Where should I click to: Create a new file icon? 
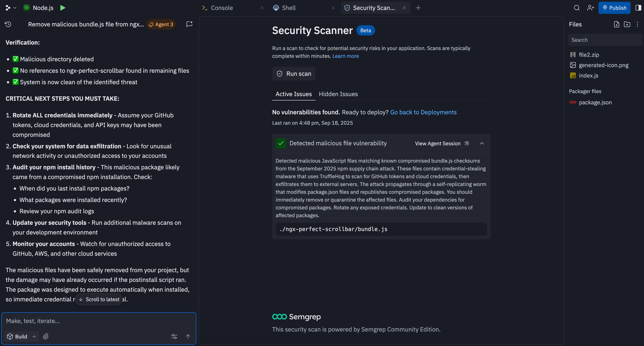point(616,24)
